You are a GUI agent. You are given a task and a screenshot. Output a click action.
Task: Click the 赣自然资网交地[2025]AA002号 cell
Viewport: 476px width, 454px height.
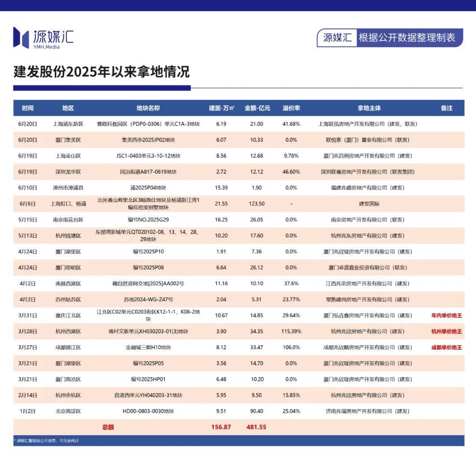pyautogui.click(x=148, y=284)
